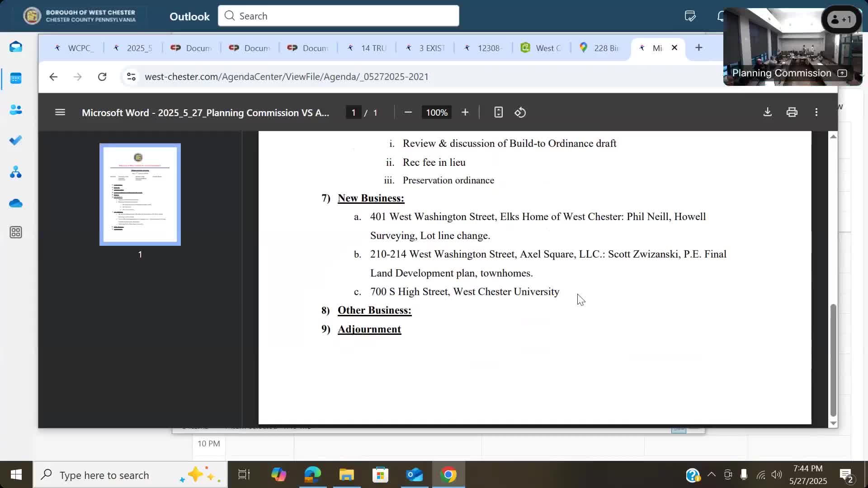The image size is (868, 488).
Task: Zoom in on the PDF
Action: click(465, 112)
